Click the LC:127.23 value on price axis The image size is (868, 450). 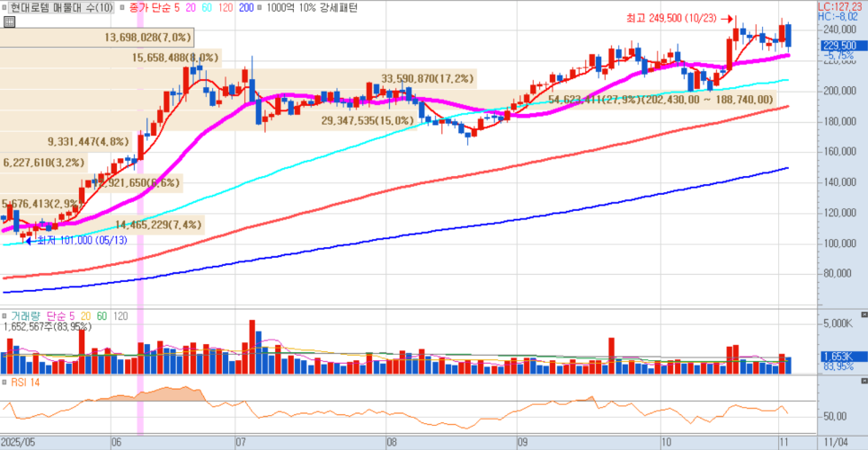point(840,6)
